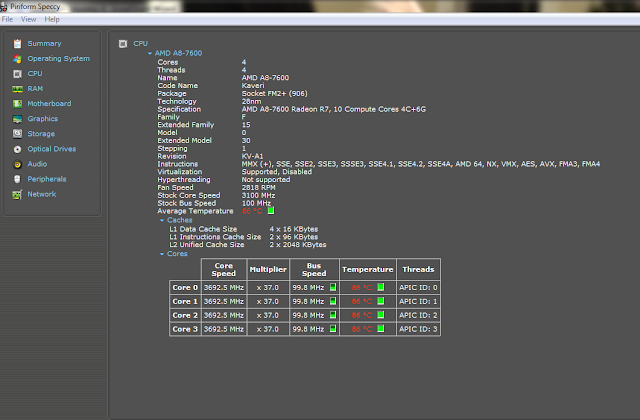Click Core 2 temperature green indicator
The height and width of the screenshot is (420, 640).
[x=381, y=315]
